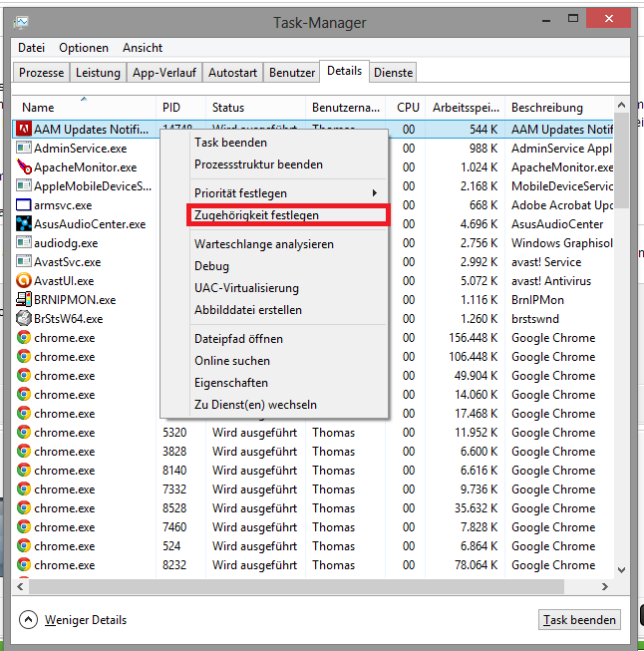Click the BrStsW64.exe process icon
Screen dimensions: 644x651
click(x=24, y=319)
